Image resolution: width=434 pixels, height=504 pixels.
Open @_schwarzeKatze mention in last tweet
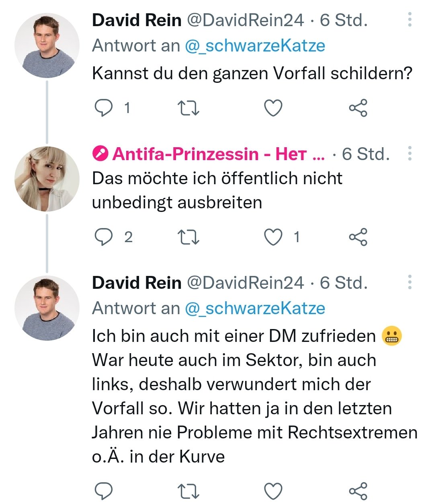255,309
